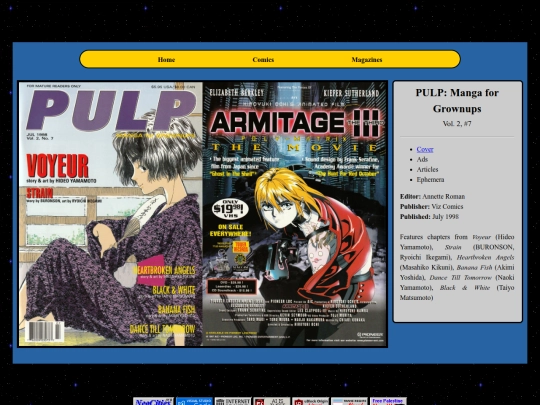540x405 pixels.
Task: Click the 'Vol. 2, #7' subtitle text
Action: (457, 124)
